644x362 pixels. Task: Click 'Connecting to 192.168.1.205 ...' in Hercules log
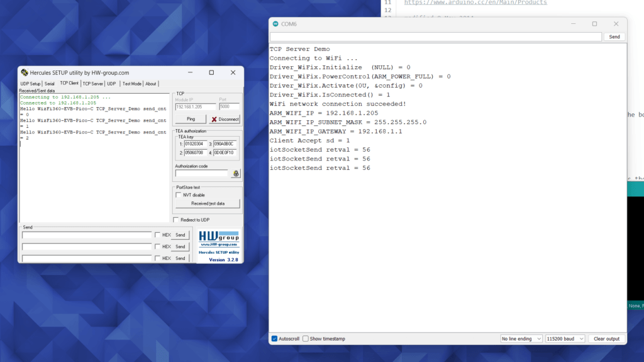(65, 97)
